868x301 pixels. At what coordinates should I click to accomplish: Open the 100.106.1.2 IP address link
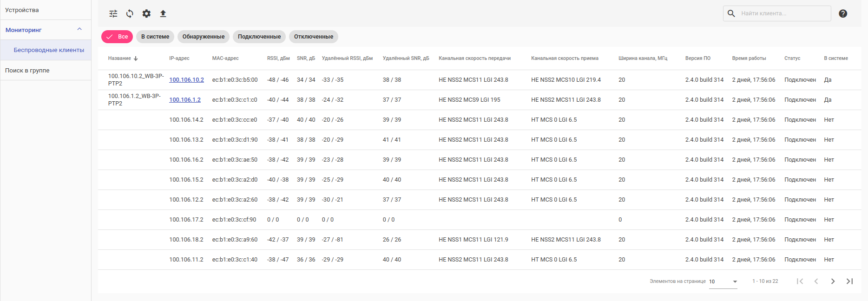[x=185, y=100]
